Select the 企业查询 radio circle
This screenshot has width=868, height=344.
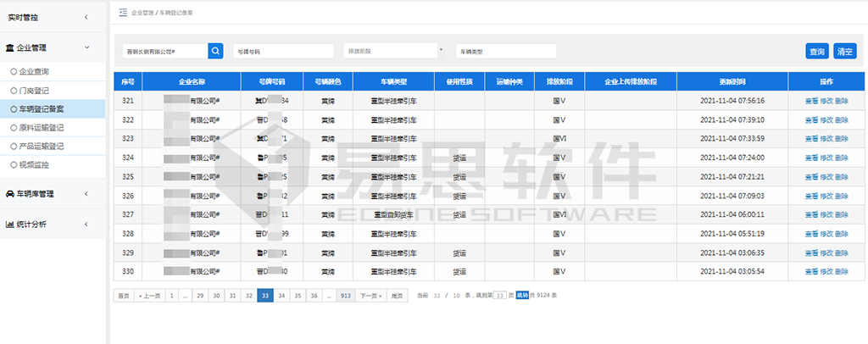click(13, 72)
